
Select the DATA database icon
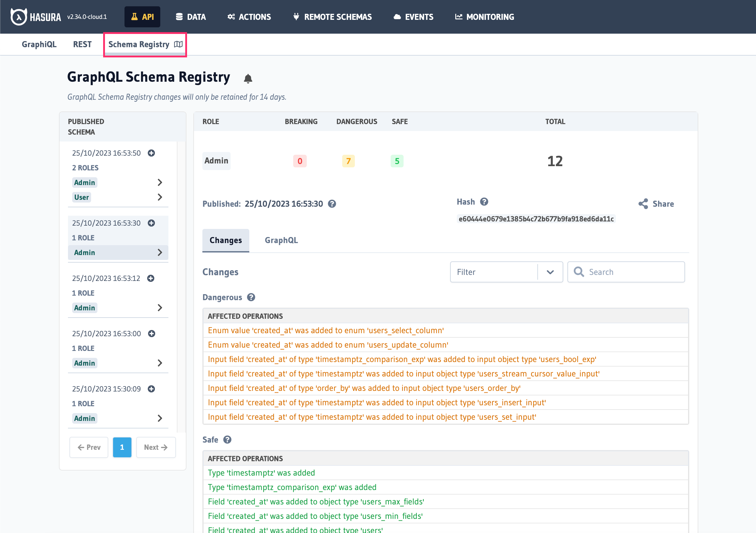coord(179,17)
